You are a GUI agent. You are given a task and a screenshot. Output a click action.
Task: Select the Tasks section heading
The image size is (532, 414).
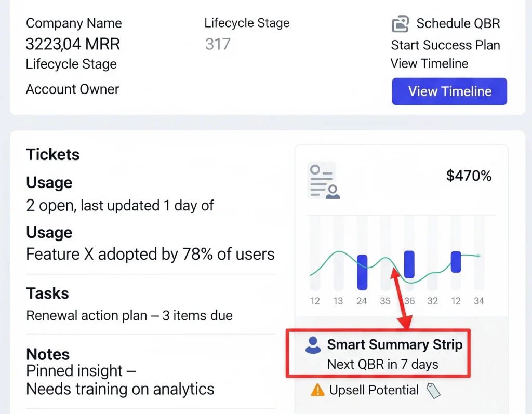[48, 293]
